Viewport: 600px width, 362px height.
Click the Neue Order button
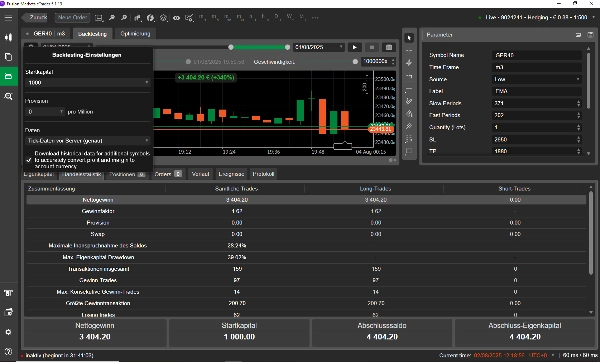point(72,18)
